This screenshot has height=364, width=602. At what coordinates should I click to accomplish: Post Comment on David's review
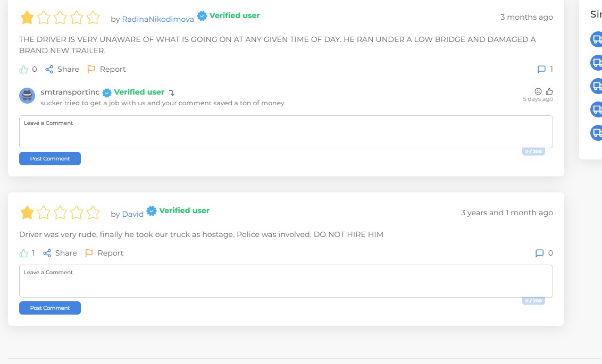point(50,308)
